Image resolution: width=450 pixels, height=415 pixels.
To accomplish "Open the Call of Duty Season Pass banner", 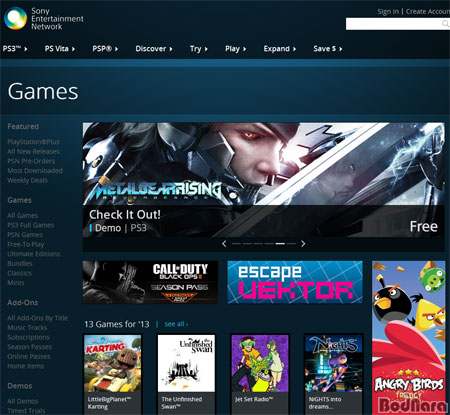I will tap(150, 282).
